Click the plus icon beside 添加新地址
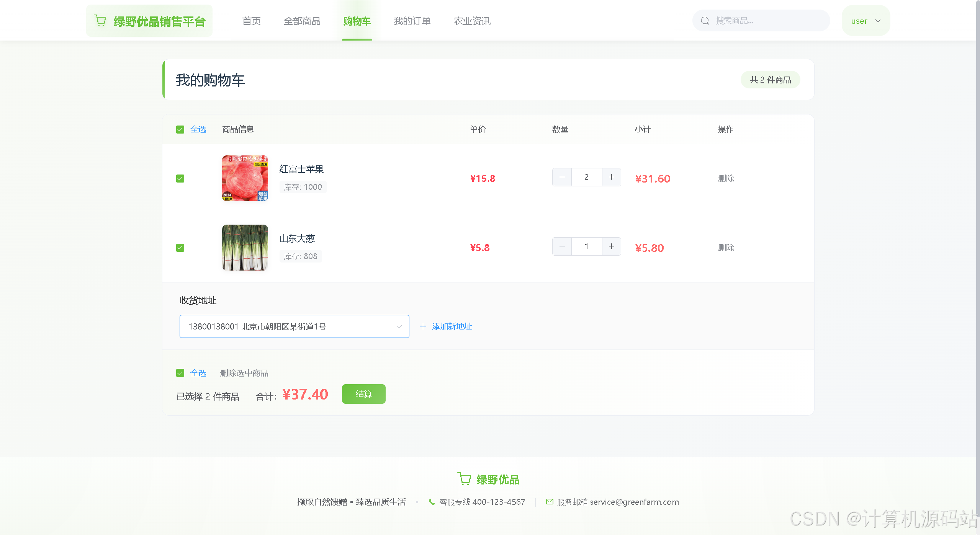 pyautogui.click(x=423, y=326)
